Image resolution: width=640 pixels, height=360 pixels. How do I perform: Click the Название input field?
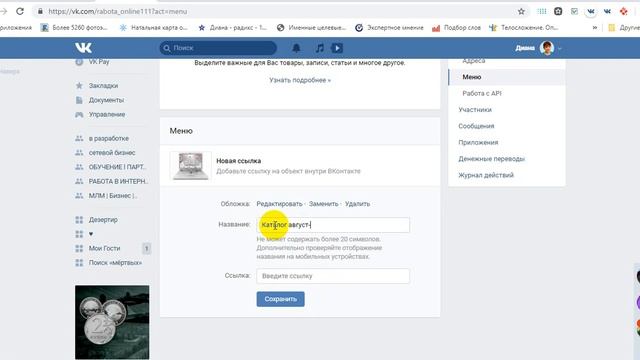pos(333,225)
